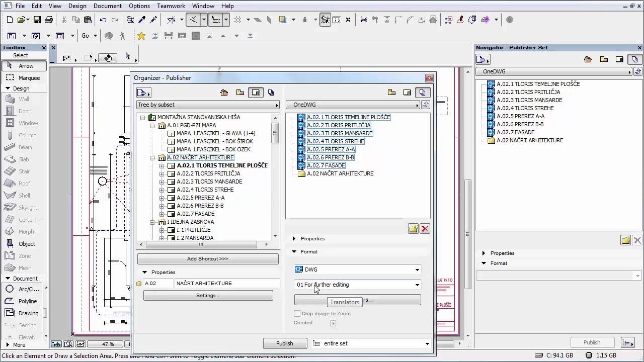Click the NAČRT ARHITEKTURE name input field
644x362 pixels.
(227, 284)
